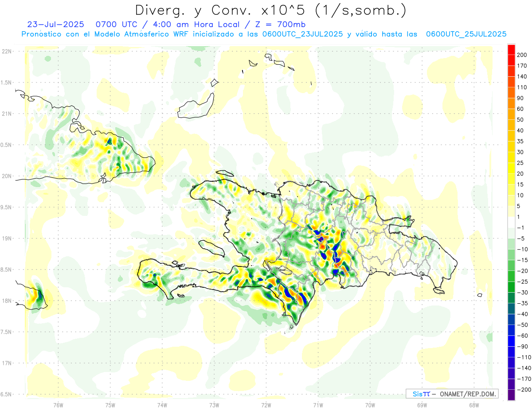This screenshot has width=532, height=411.
Task: Click the negative '-20' color bar label
Action: [522, 271]
